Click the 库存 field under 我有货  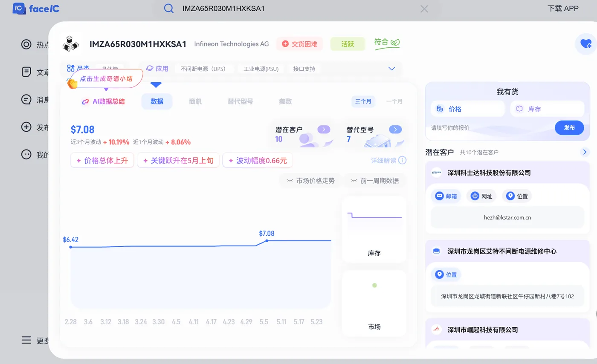(x=547, y=109)
